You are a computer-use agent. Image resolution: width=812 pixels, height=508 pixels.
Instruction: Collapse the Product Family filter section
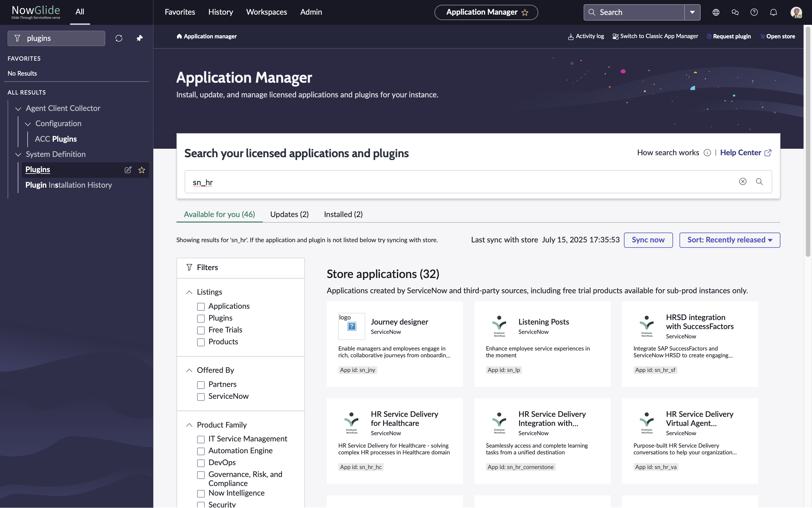coord(189,425)
